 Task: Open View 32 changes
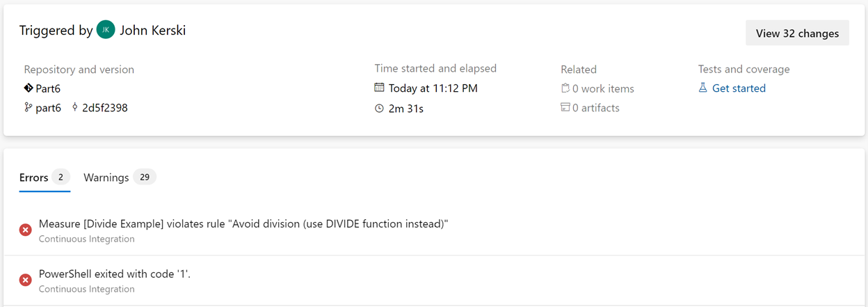797,33
